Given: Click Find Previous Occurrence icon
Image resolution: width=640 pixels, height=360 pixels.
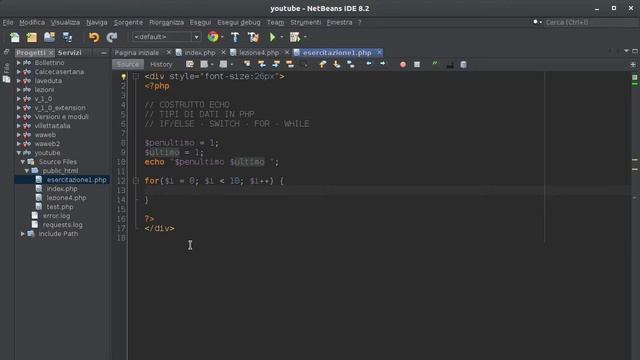Looking at the screenshot, I should tap(262, 64).
